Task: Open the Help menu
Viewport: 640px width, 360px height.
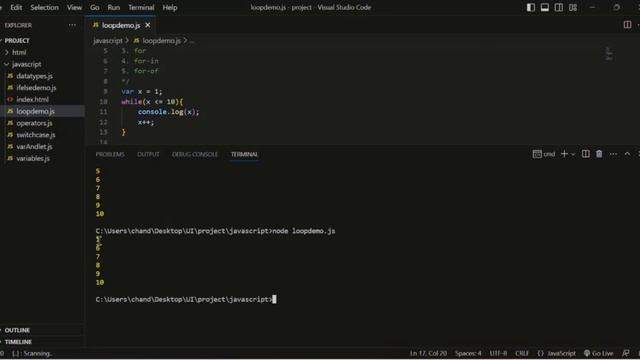Action: (x=170, y=7)
